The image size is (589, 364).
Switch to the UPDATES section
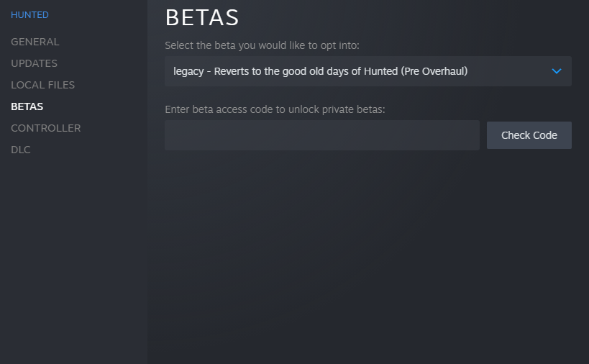[x=34, y=63]
